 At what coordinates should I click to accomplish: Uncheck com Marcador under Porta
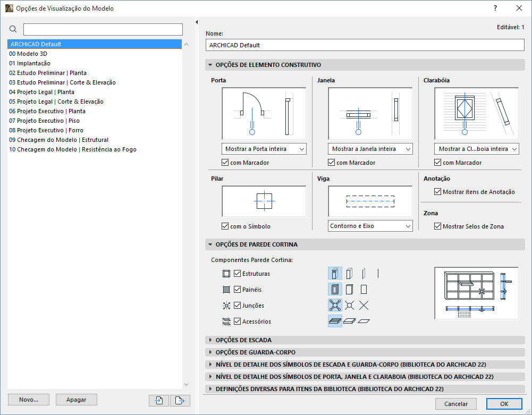(x=225, y=162)
